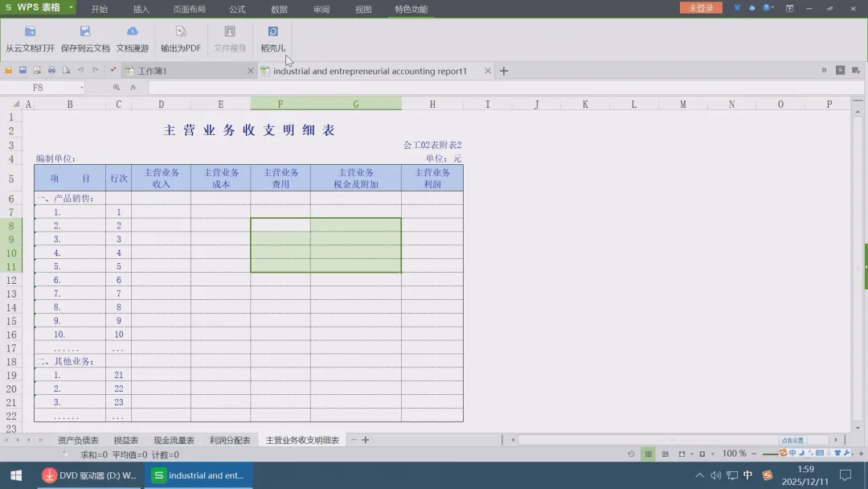
Task: Expand the full screen view dropdown in status bar
Action: click(691, 454)
